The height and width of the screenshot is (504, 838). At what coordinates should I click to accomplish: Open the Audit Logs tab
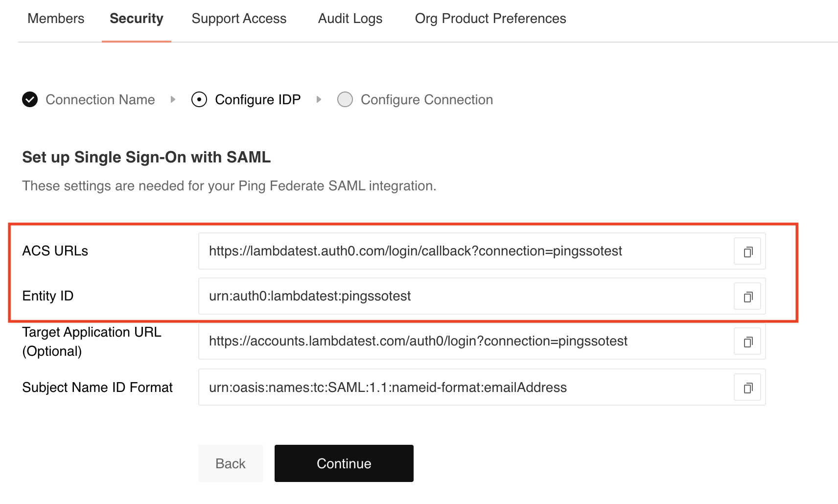pyautogui.click(x=349, y=19)
